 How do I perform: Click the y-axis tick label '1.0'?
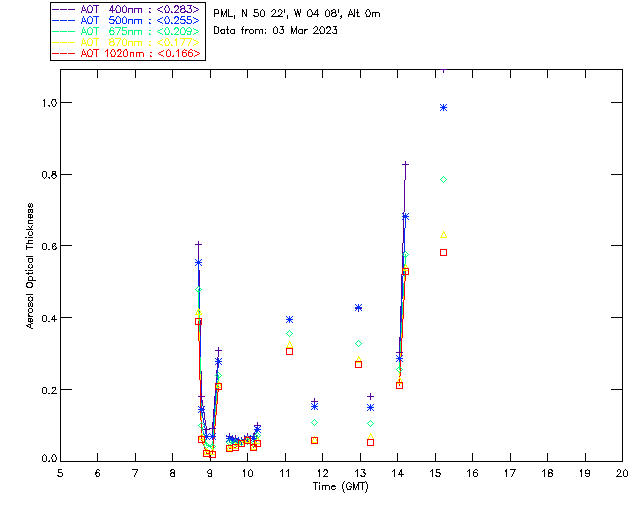click(x=49, y=103)
